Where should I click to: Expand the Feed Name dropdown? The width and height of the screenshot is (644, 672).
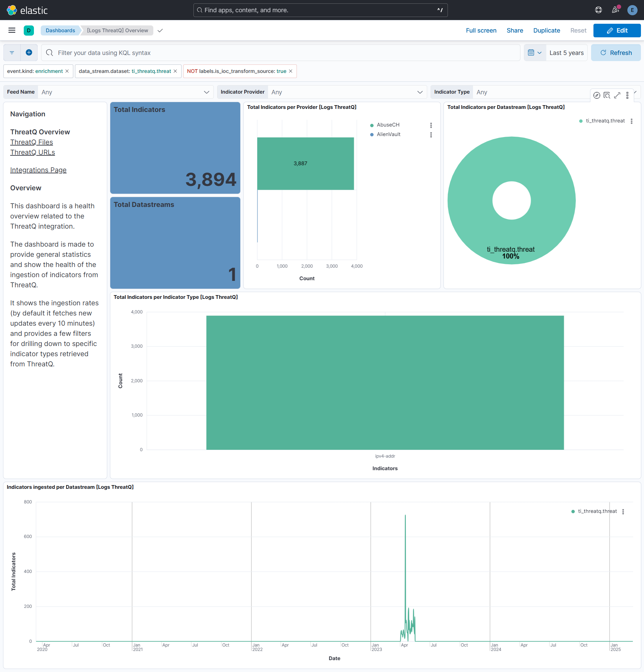pyautogui.click(x=206, y=92)
